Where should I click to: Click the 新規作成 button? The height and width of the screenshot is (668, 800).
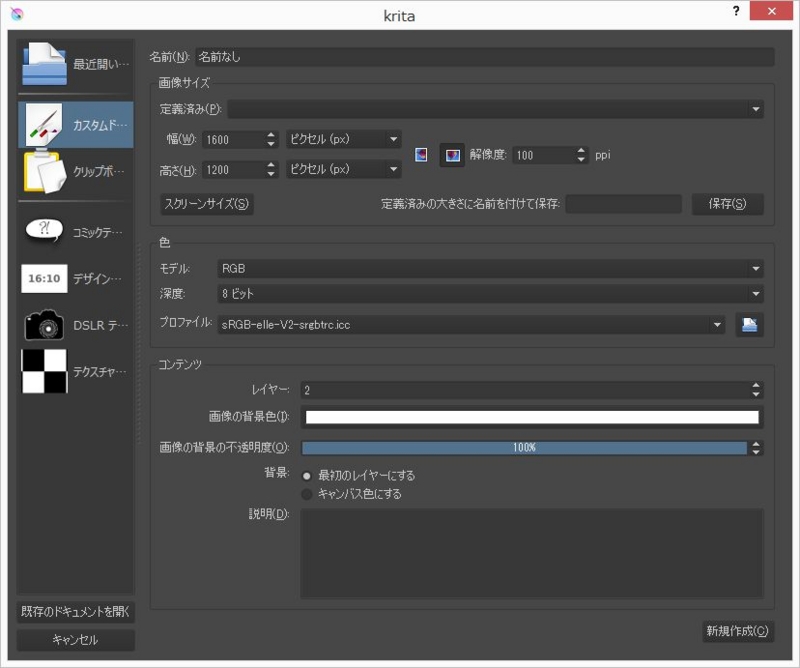[x=738, y=631]
